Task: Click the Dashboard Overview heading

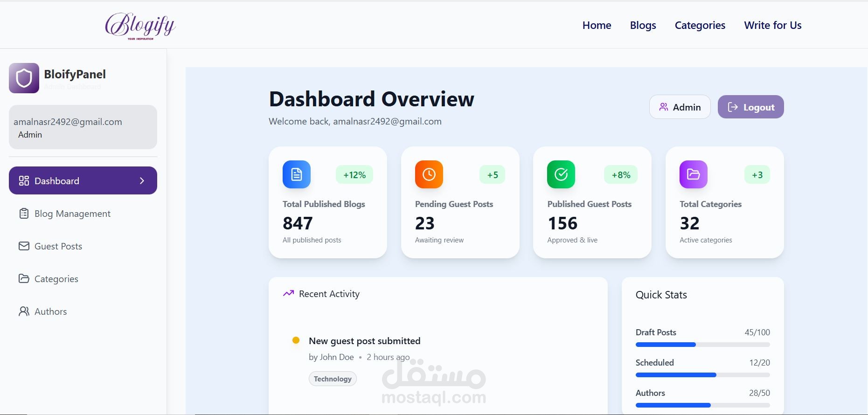Action: coord(372,99)
